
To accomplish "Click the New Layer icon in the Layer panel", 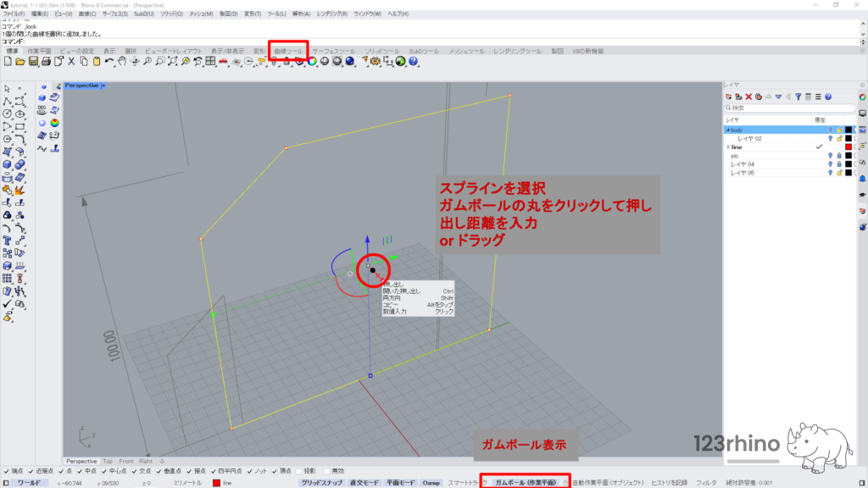I will pyautogui.click(x=729, y=97).
